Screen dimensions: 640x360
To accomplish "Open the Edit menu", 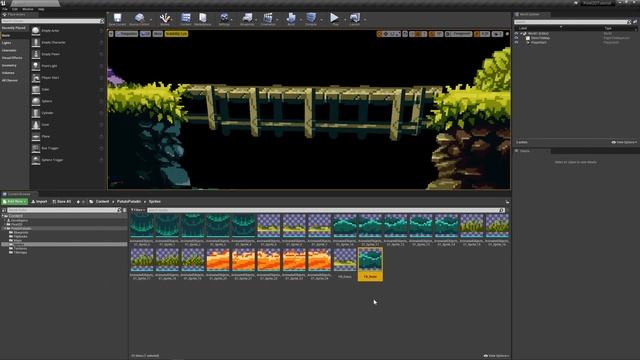I will [15, 9].
